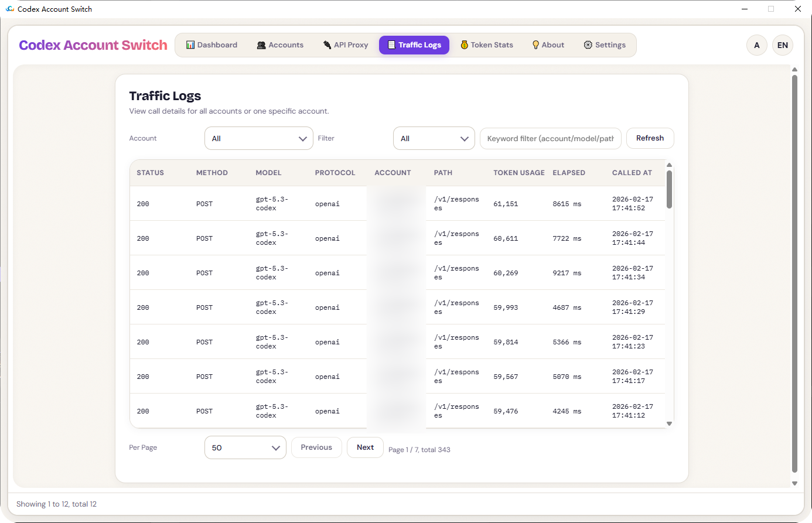
Task: Open Settings via the gear icon
Action: 586,45
